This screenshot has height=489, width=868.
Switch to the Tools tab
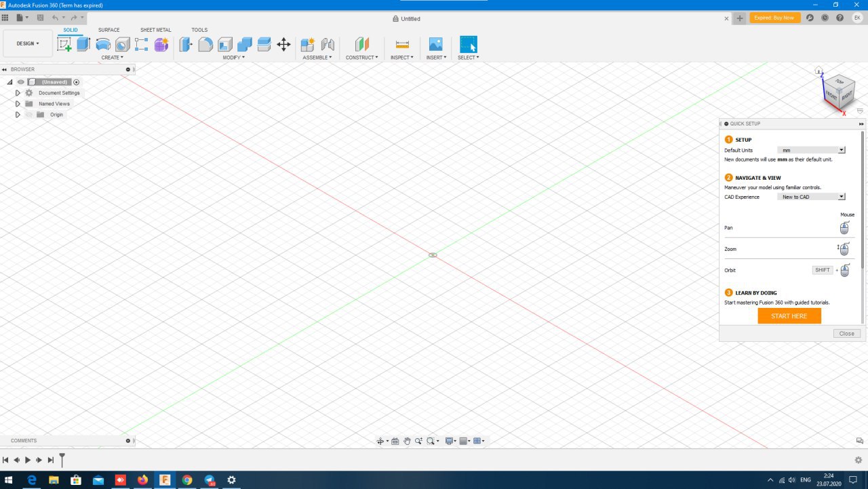pos(199,30)
